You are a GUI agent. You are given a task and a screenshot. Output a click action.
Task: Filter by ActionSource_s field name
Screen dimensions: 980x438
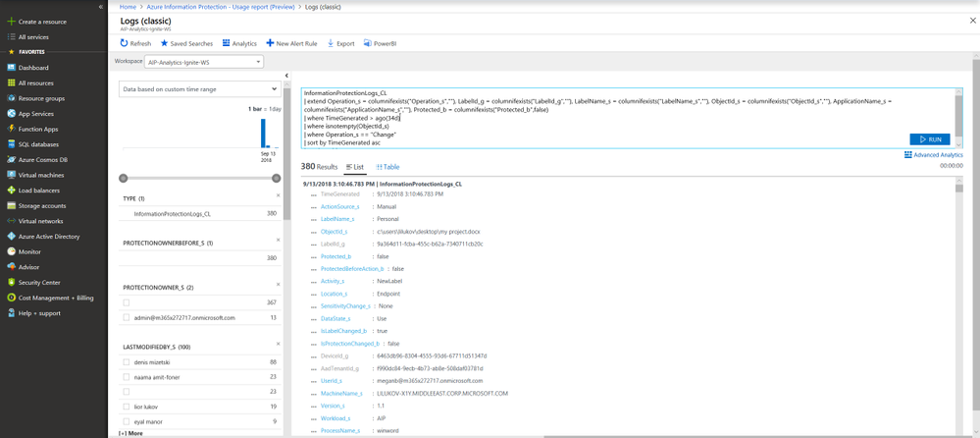pos(339,206)
